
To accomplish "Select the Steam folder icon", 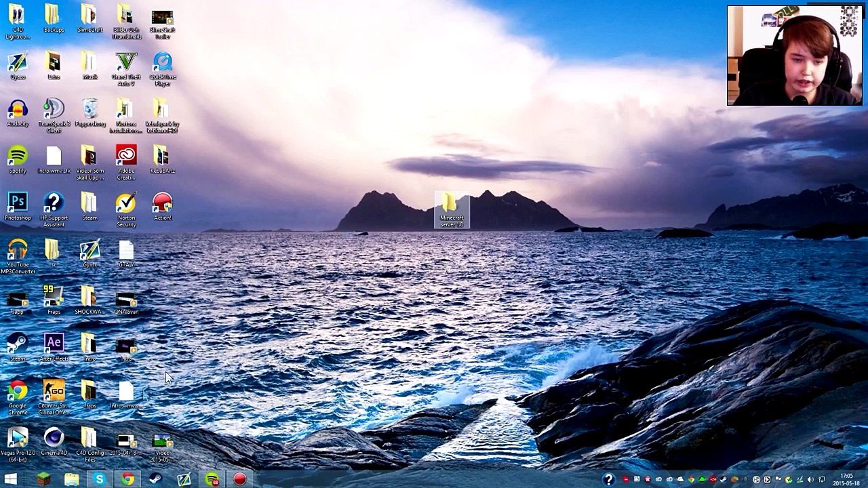I will point(90,207).
